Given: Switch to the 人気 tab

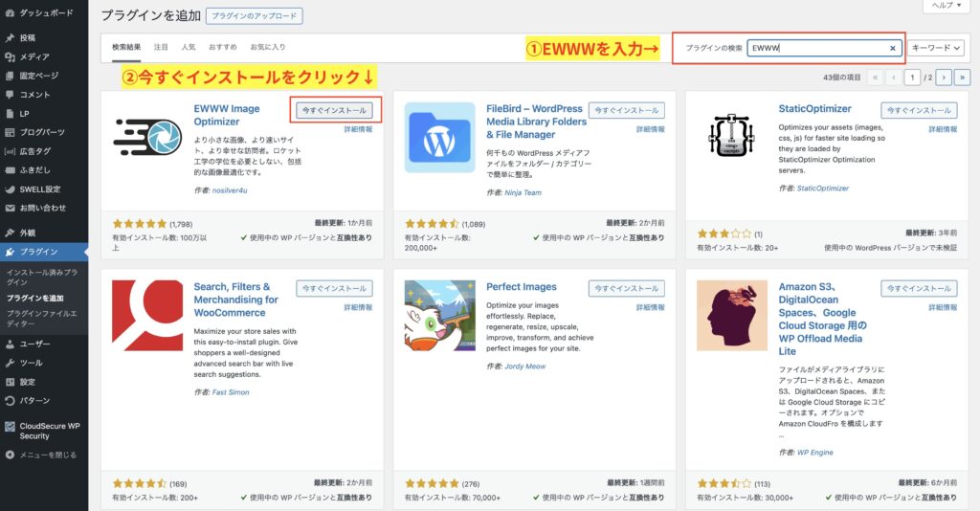Looking at the screenshot, I should coord(189,47).
